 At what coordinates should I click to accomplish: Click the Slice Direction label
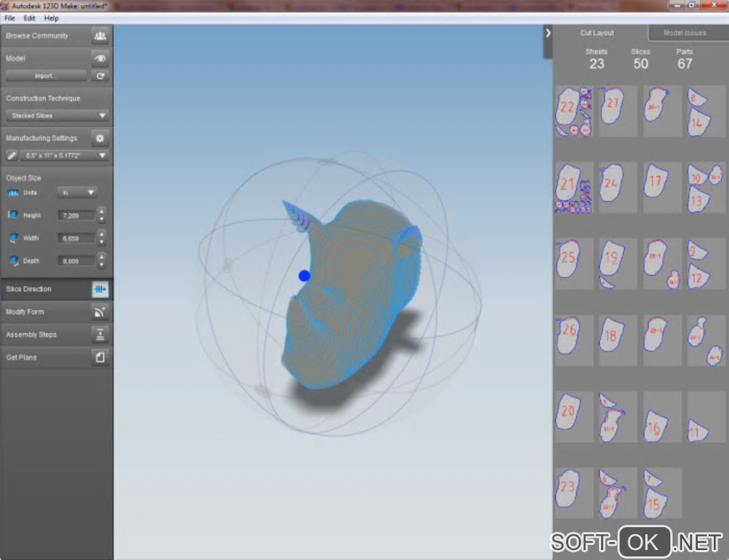pyautogui.click(x=29, y=289)
